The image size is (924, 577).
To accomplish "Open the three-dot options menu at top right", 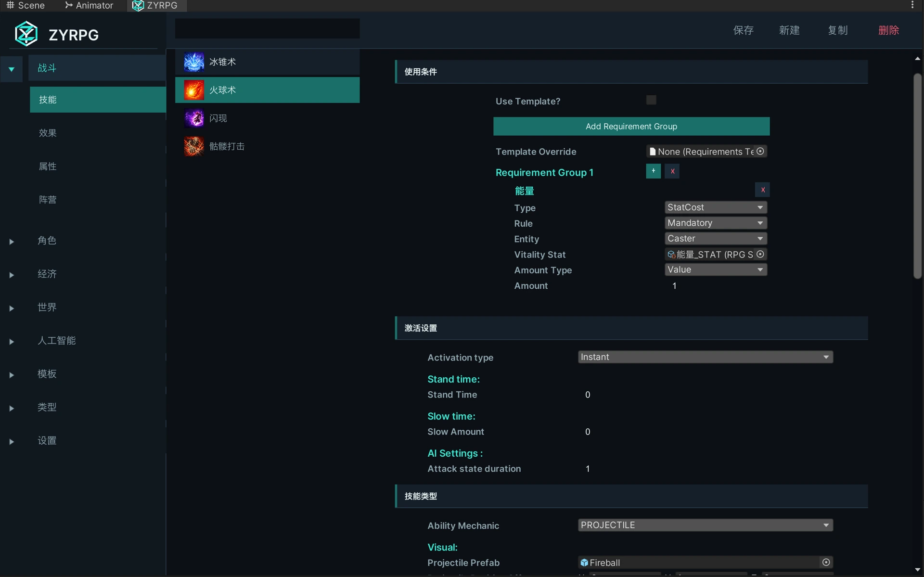I will (x=912, y=5).
